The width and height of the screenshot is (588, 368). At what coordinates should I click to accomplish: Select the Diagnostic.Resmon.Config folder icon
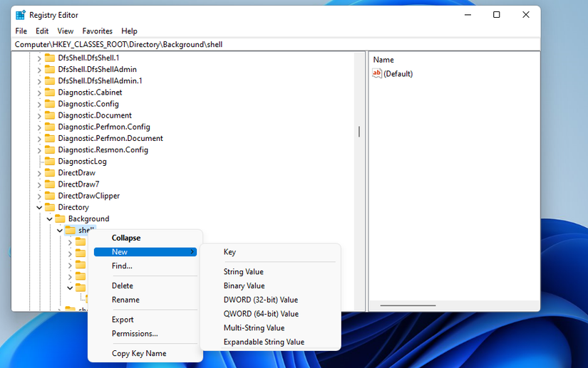[49, 149]
